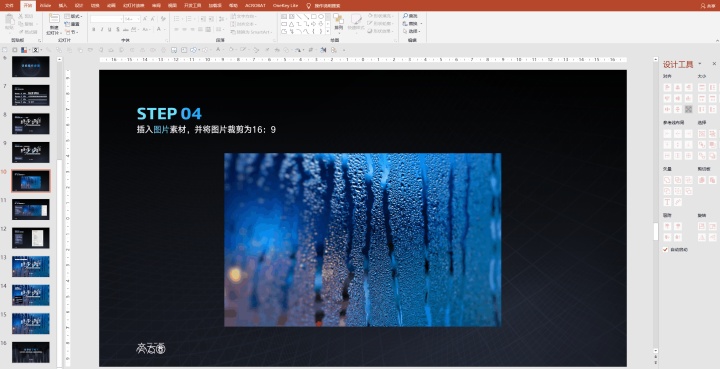This screenshot has height=369, width=720.
Task: Click the bullet list icon
Action: tap(176, 19)
